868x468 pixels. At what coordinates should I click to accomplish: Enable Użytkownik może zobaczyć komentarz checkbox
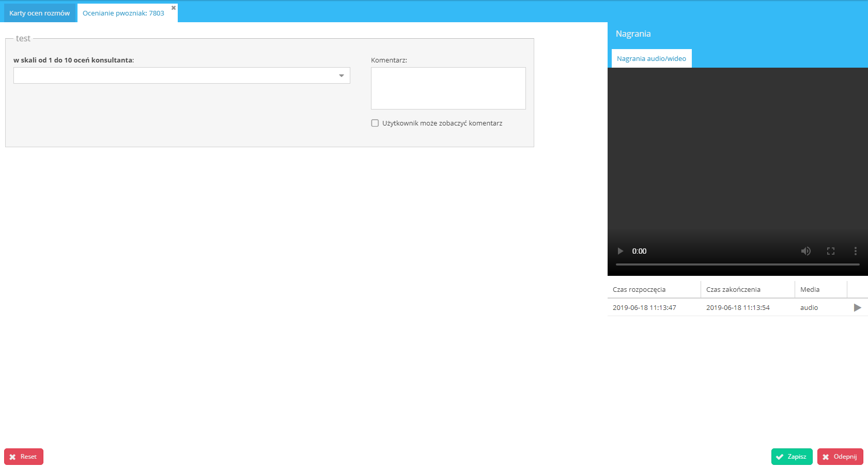(375, 123)
